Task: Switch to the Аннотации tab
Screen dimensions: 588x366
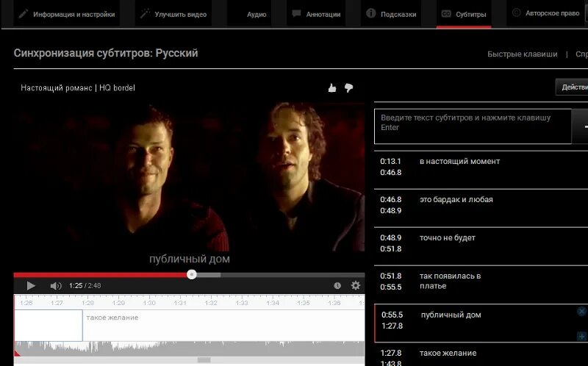Action: (316, 14)
